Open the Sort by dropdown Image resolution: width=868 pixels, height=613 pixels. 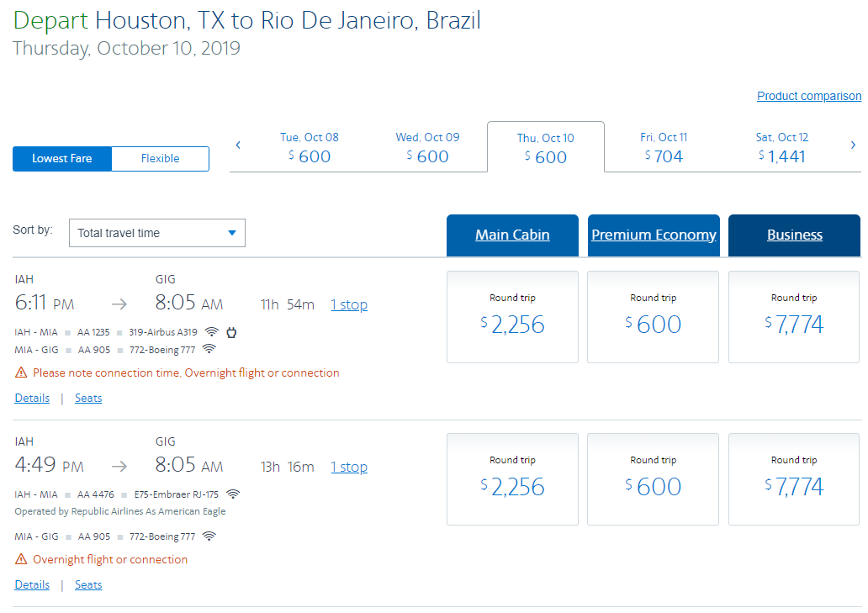[157, 233]
